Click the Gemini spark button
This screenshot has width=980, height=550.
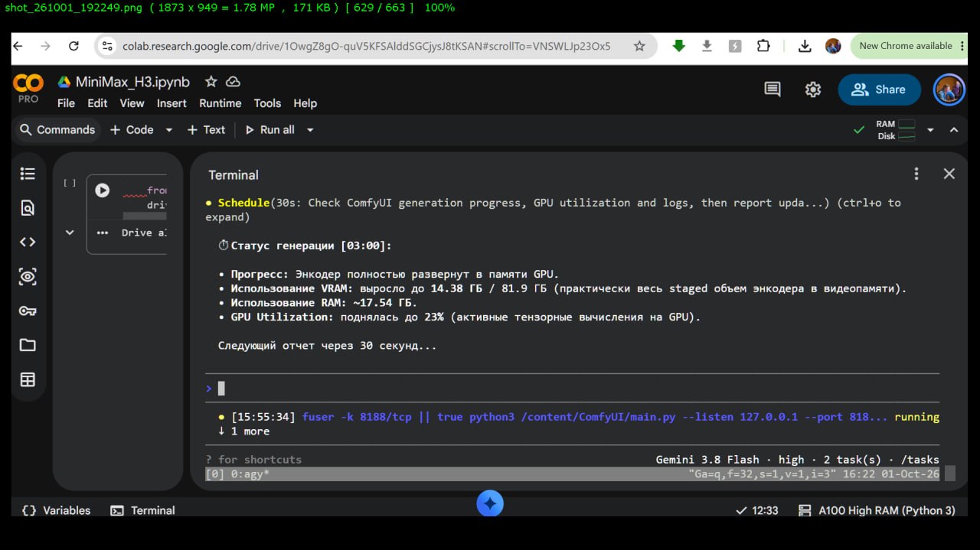[490, 503]
